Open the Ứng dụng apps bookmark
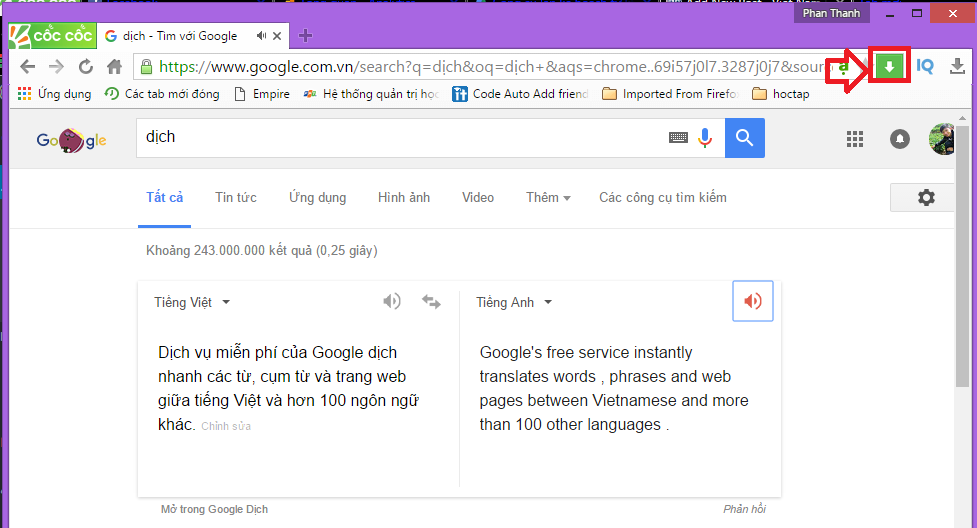Viewport: 977px width, 528px height. (x=54, y=94)
